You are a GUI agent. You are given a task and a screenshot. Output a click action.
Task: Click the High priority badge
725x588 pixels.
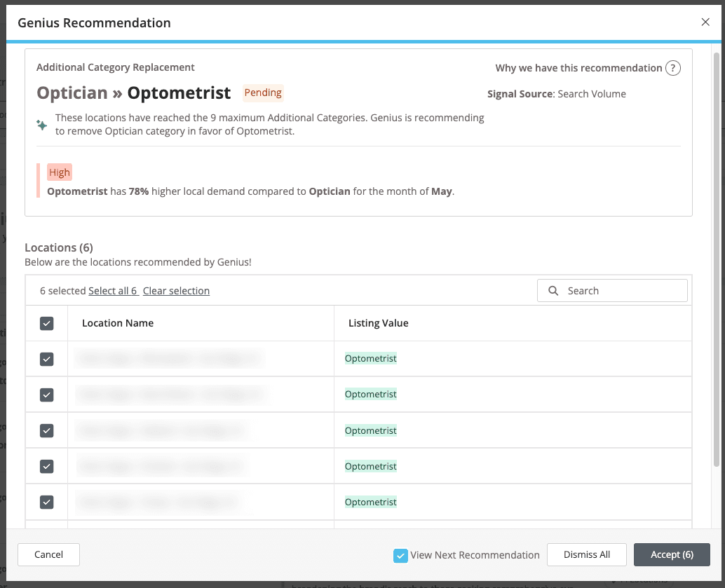[60, 172]
